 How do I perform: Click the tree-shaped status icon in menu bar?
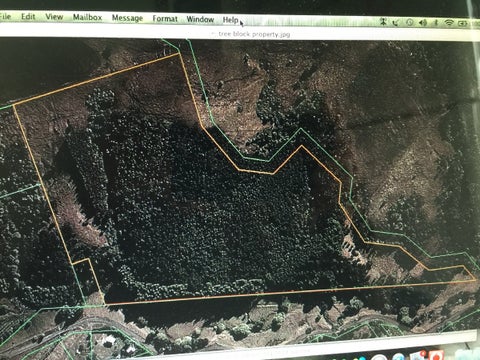point(383,22)
